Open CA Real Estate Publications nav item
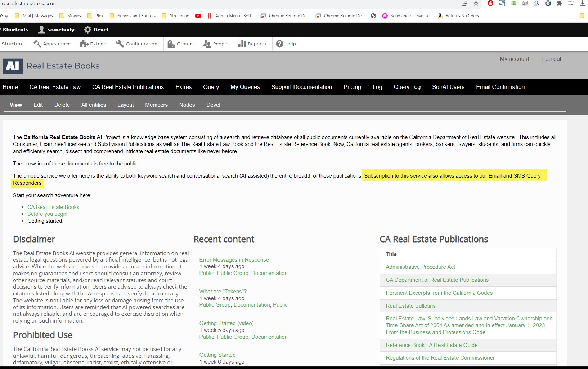588x369 pixels. (x=128, y=87)
